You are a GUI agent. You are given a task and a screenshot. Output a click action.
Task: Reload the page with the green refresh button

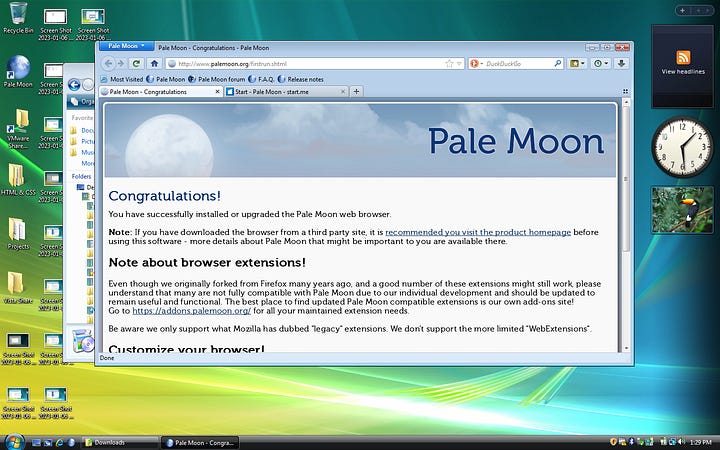[136, 63]
